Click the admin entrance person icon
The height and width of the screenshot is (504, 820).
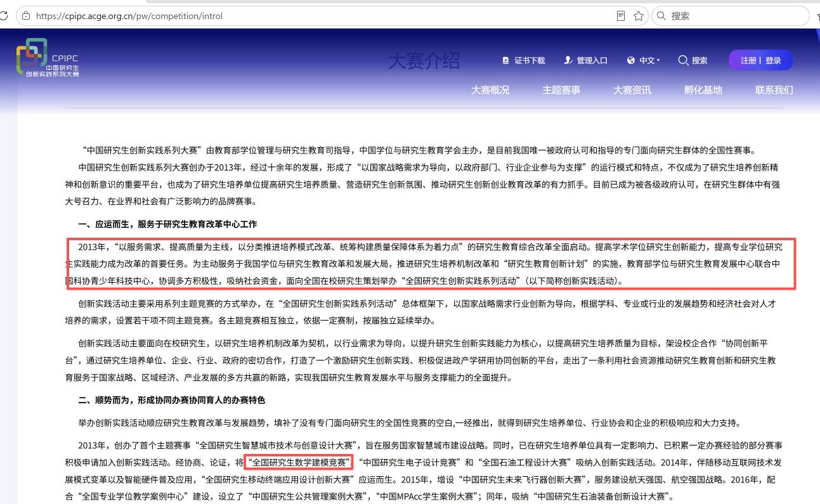point(568,60)
